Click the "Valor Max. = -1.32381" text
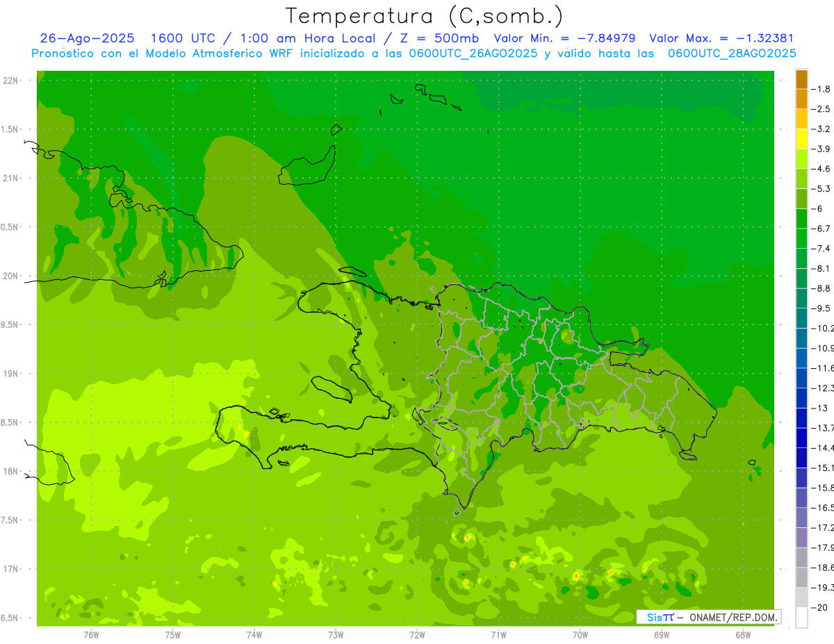The image size is (834, 644). (x=721, y=38)
